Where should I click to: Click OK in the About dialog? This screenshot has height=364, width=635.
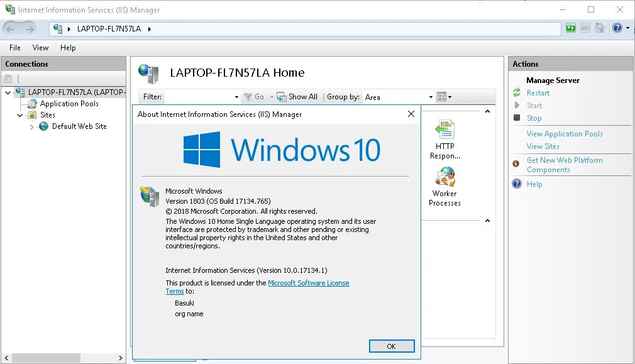point(392,346)
